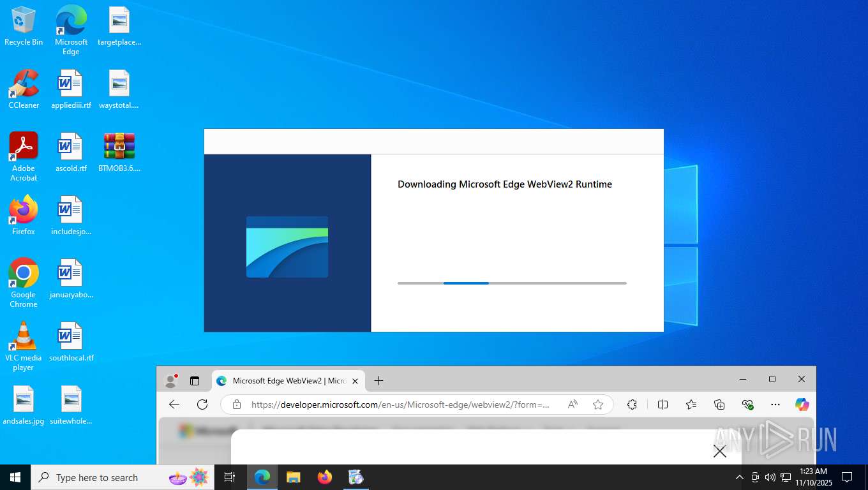Go back in Edge browser
This screenshot has height=490, width=868.
[x=174, y=405]
